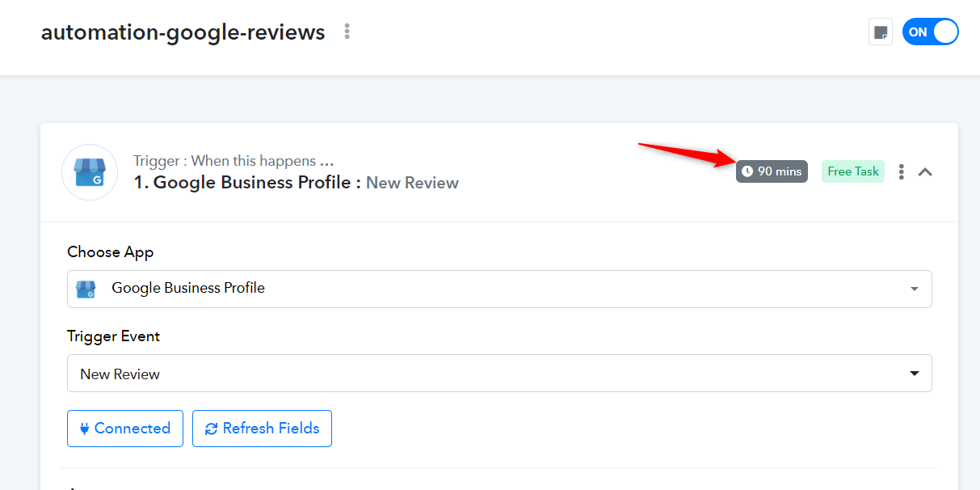Click the Connected button

click(125, 429)
